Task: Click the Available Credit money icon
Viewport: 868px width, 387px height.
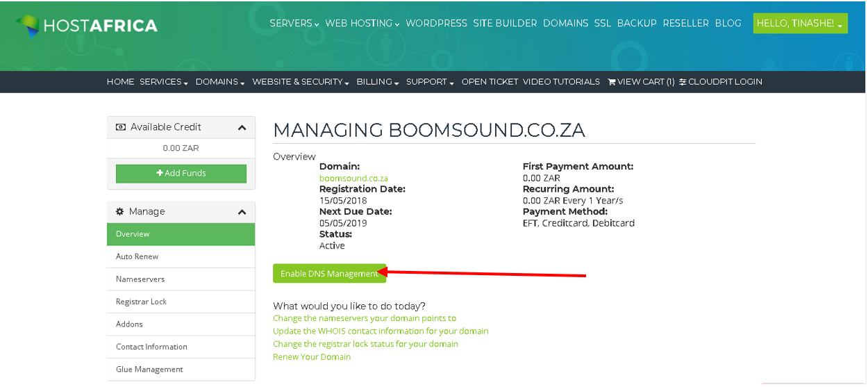Action: coord(121,127)
